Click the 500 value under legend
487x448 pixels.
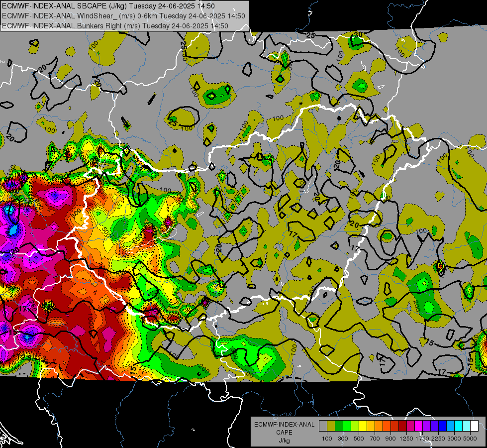pos(359,439)
